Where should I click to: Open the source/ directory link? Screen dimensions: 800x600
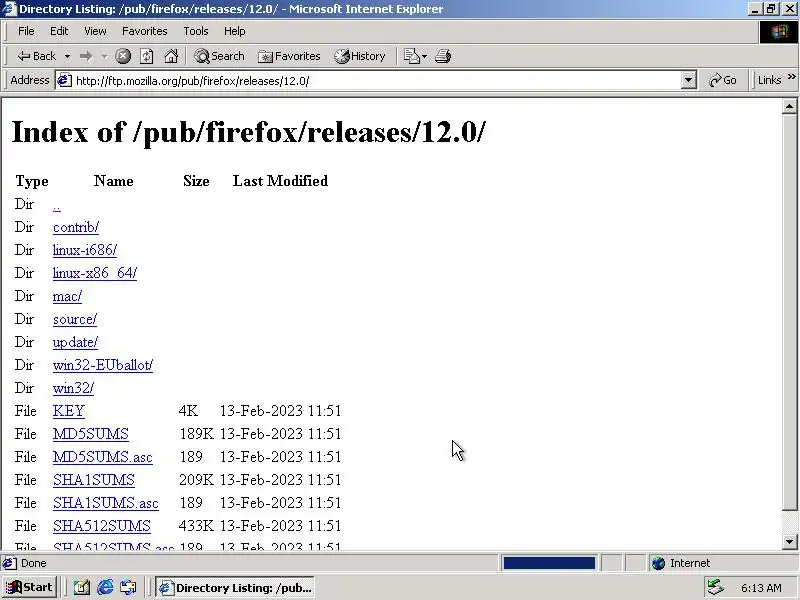pyautogui.click(x=74, y=319)
